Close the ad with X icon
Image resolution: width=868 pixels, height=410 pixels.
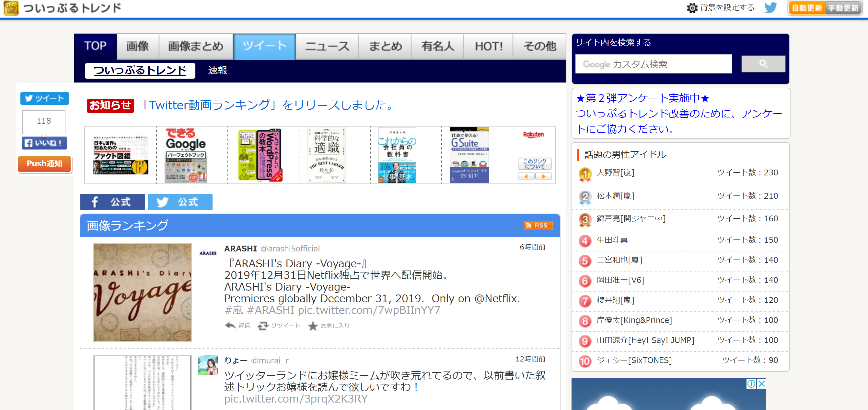pos(761,383)
